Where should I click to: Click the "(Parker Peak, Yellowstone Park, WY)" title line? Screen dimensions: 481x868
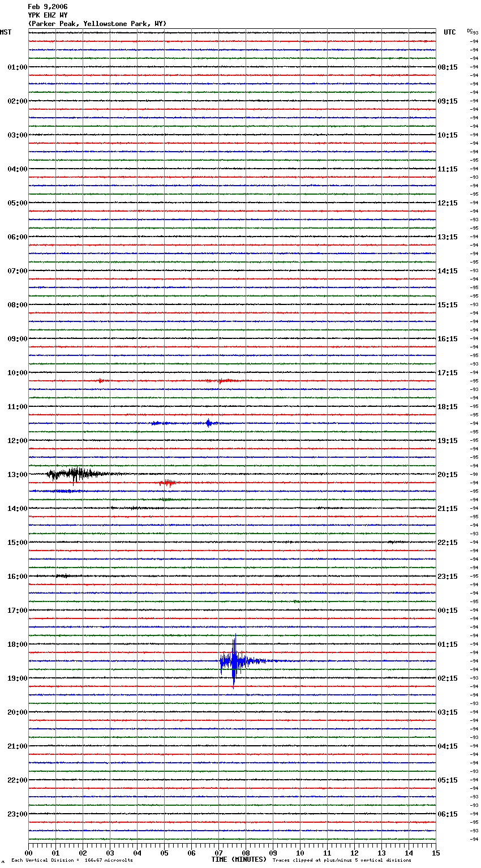97,24
